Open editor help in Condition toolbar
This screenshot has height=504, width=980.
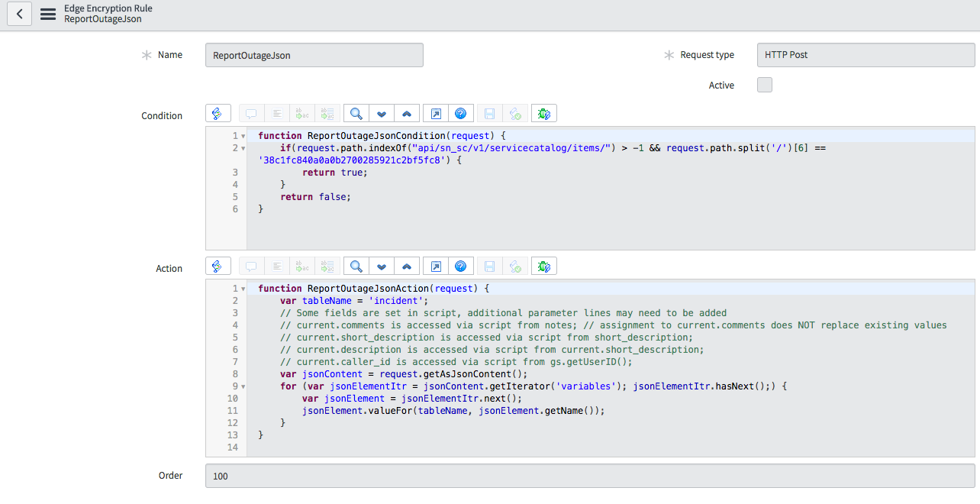click(x=461, y=114)
